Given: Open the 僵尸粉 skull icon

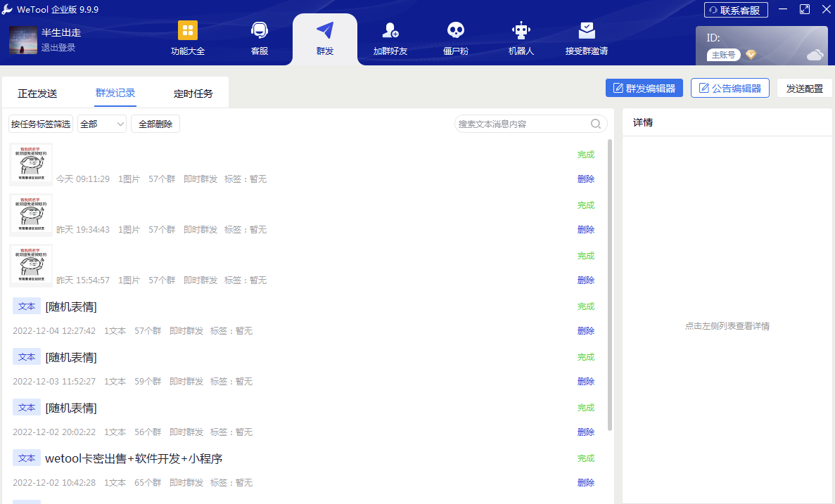Looking at the screenshot, I should point(456,31).
